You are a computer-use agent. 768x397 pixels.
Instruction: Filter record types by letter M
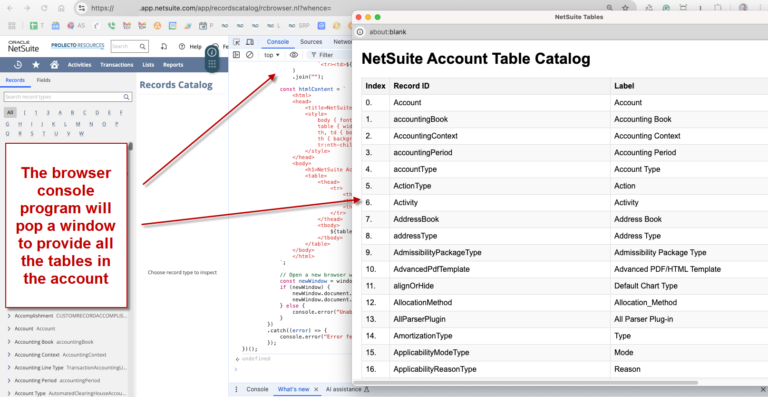tap(78, 124)
